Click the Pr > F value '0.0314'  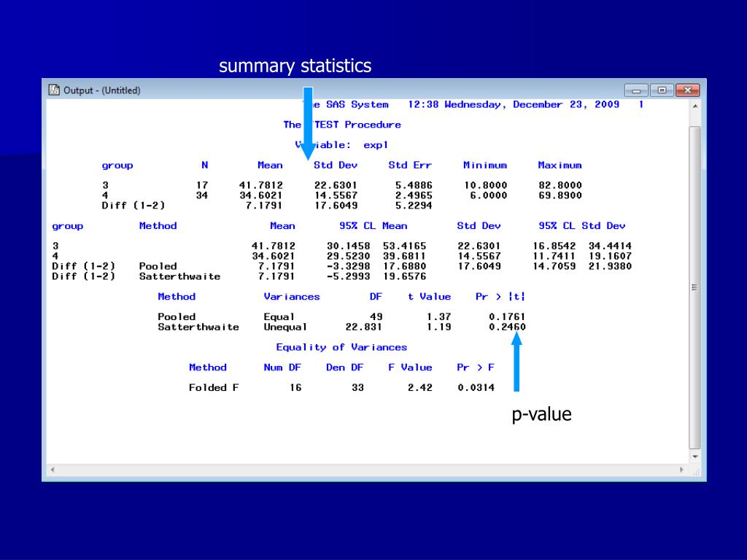coord(476,388)
